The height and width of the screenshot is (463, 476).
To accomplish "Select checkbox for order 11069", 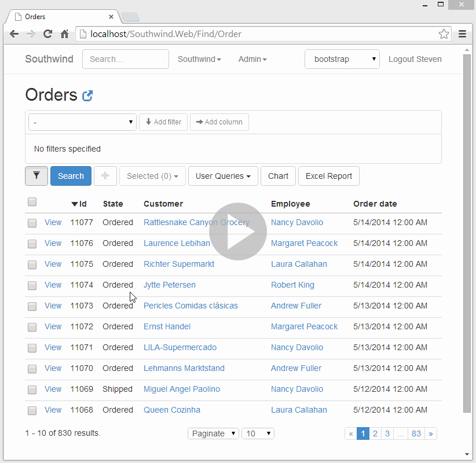I will tap(32, 389).
